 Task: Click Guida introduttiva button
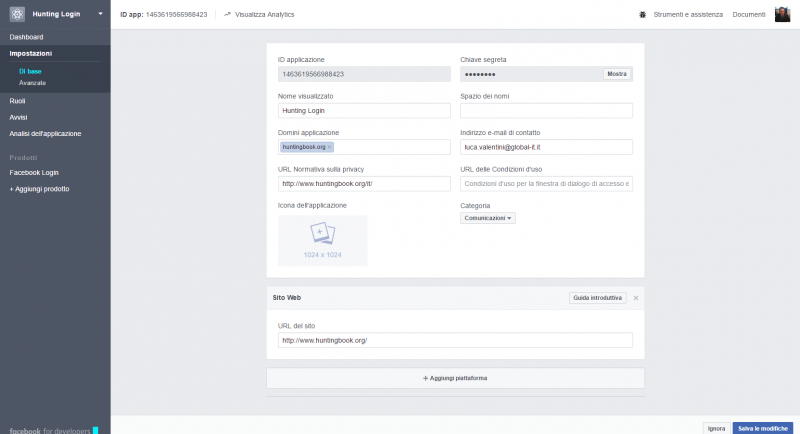pos(597,298)
